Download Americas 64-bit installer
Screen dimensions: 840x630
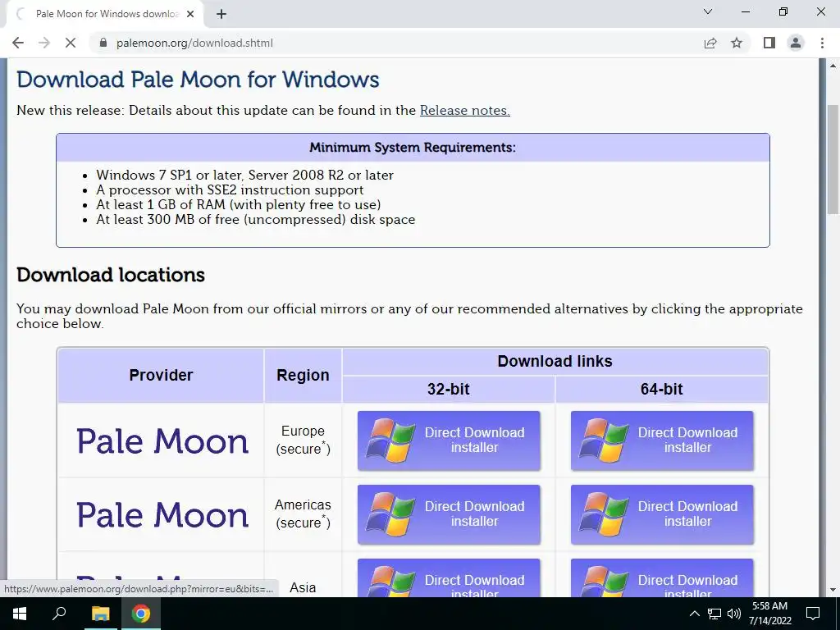[662, 514]
